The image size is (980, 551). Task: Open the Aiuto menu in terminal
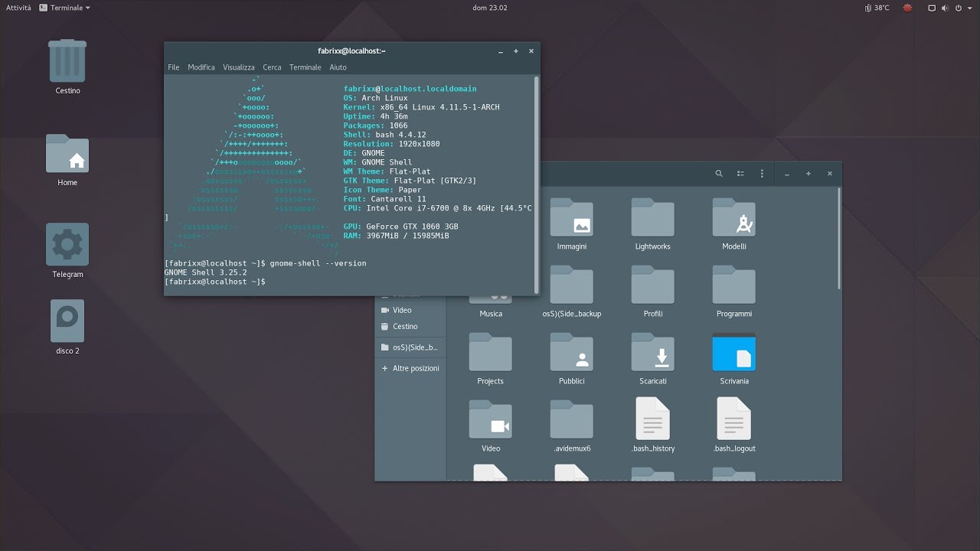(x=338, y=67)
